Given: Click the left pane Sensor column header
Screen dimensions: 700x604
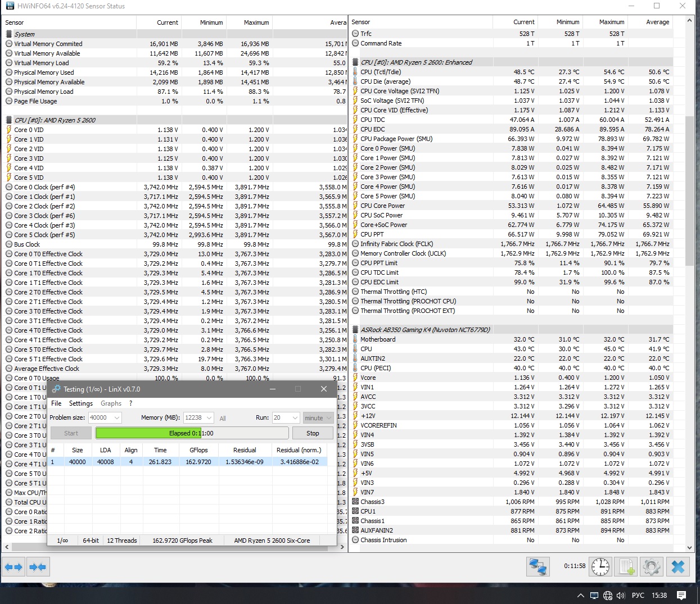Looking at the screenshot, I should pos(69,22).
